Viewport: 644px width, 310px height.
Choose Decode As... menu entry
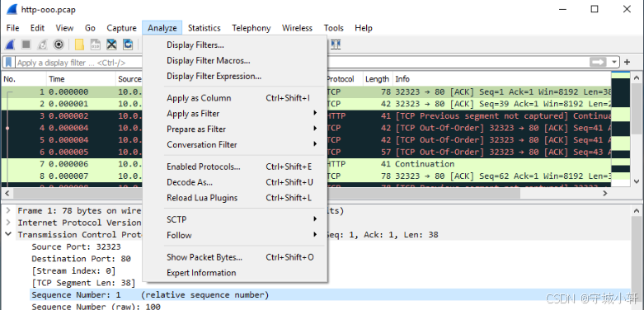pyautogui.click(x=235, y=182)
